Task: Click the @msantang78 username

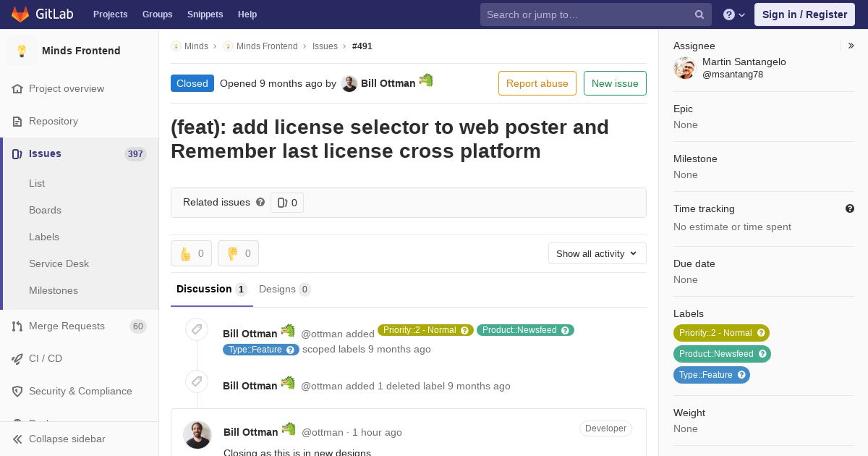Action: tap(733, 75)
